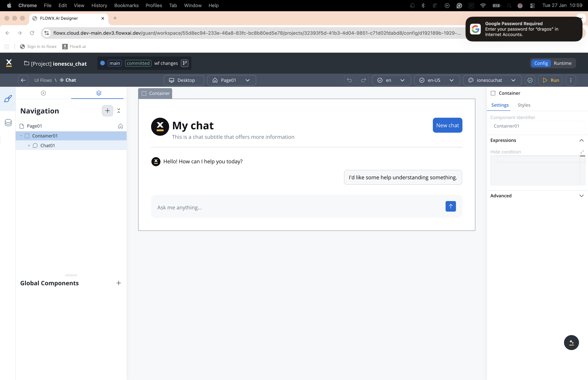This screenshot has width=588, height=380.
Task: Click the undo arrow icon
Action: coord(349,80)
